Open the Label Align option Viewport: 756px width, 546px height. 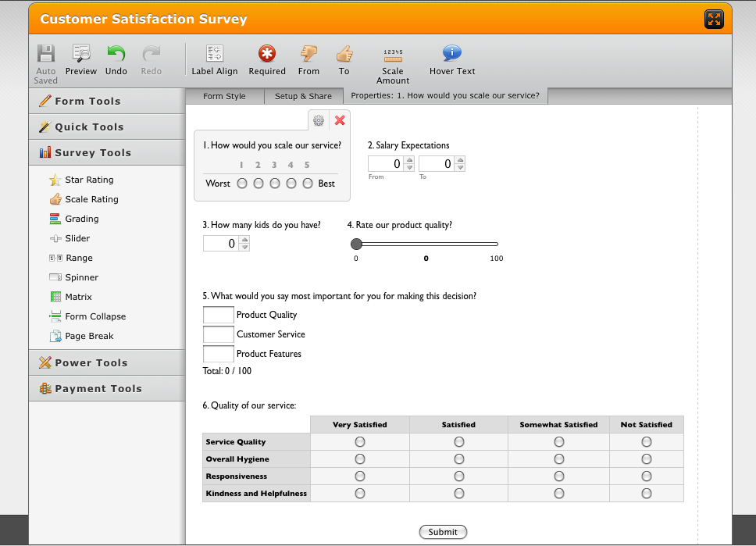(215, 54)
